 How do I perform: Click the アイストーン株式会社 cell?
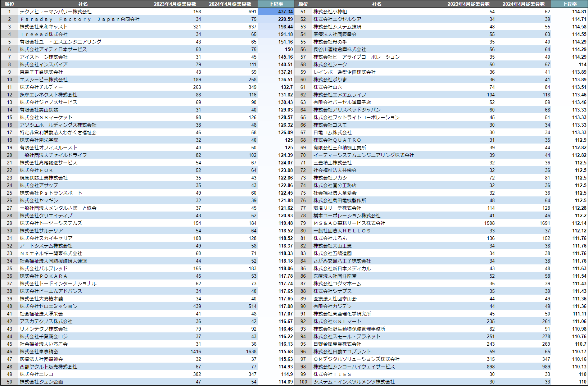coord(44,57)
